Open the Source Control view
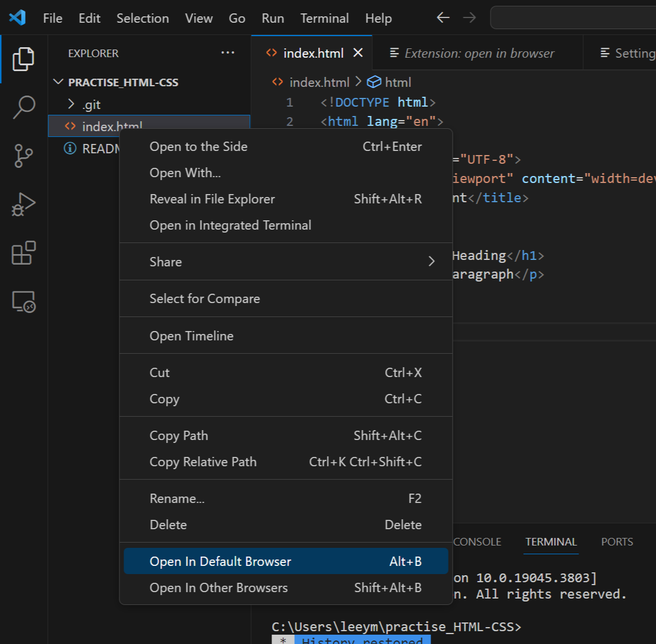This screenshot has width=656, height=644. pyautogui.click(x=23, y=156)
